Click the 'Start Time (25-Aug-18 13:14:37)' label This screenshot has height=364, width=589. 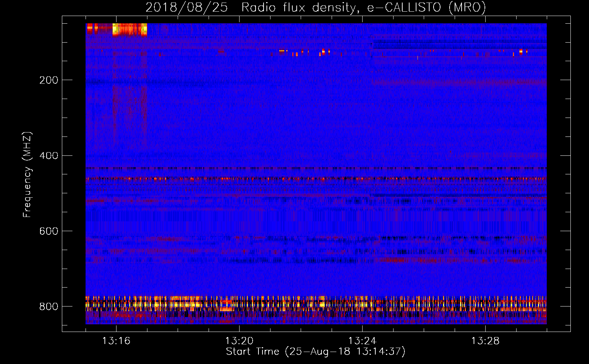pos(316,352)
